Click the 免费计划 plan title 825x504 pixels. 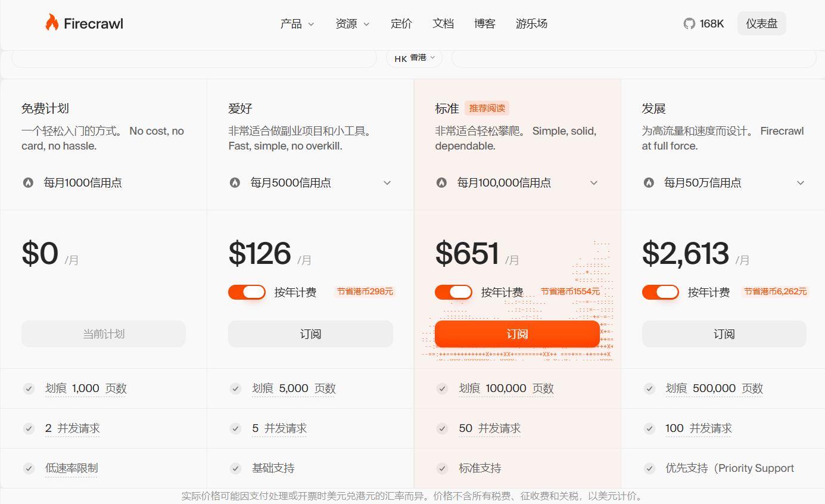pyautogui.click(x=45, y=108)
